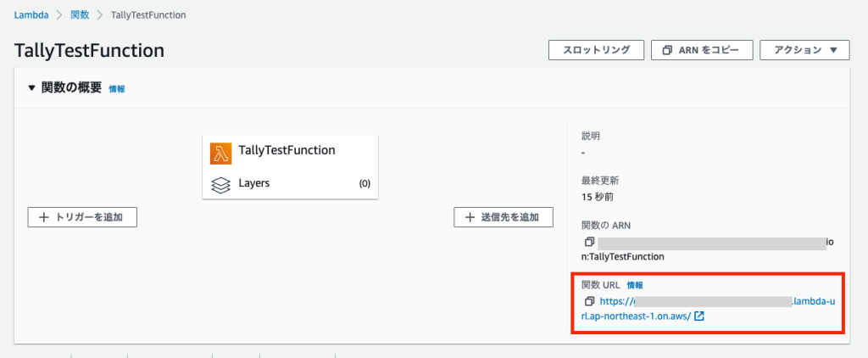Open the lambda-url function URL link
Image resolution: width=868 pixels, height=358 pixels.
708,309
